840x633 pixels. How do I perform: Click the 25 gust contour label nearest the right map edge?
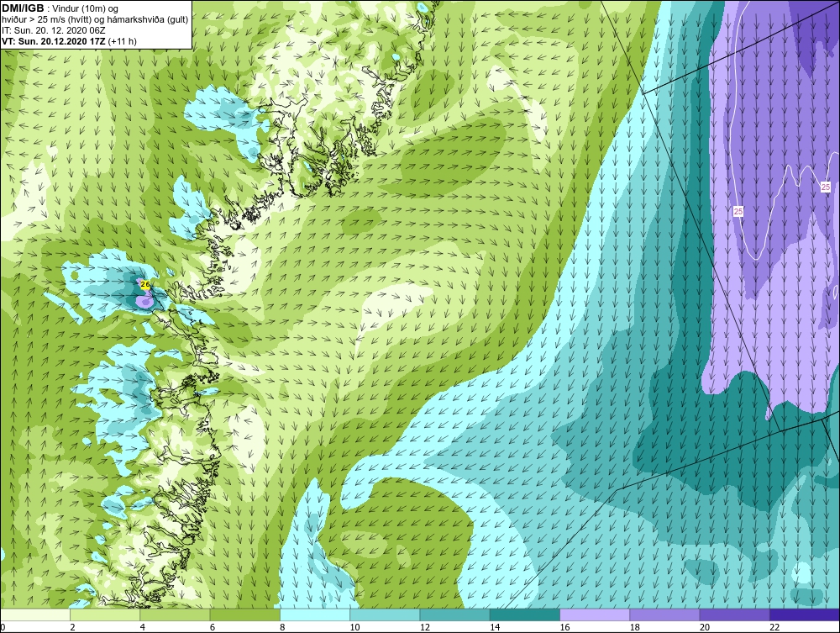825,187
